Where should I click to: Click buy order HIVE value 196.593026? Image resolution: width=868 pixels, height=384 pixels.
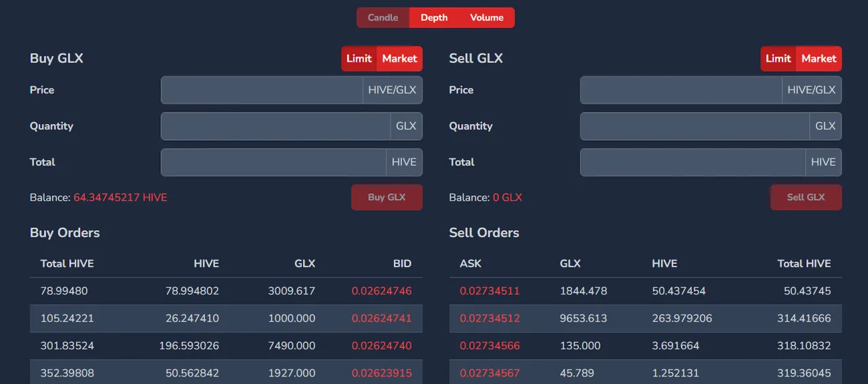tap(189, 346)
